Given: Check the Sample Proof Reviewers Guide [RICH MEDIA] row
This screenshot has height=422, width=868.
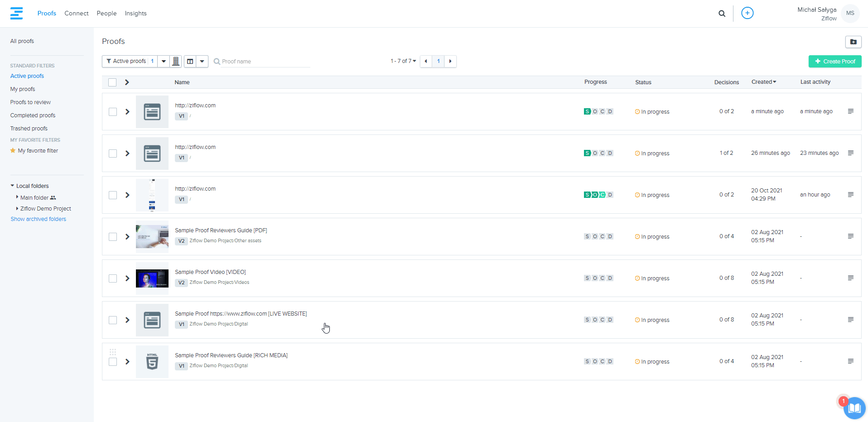Looking at the screenshot, I should click(113, 362).
